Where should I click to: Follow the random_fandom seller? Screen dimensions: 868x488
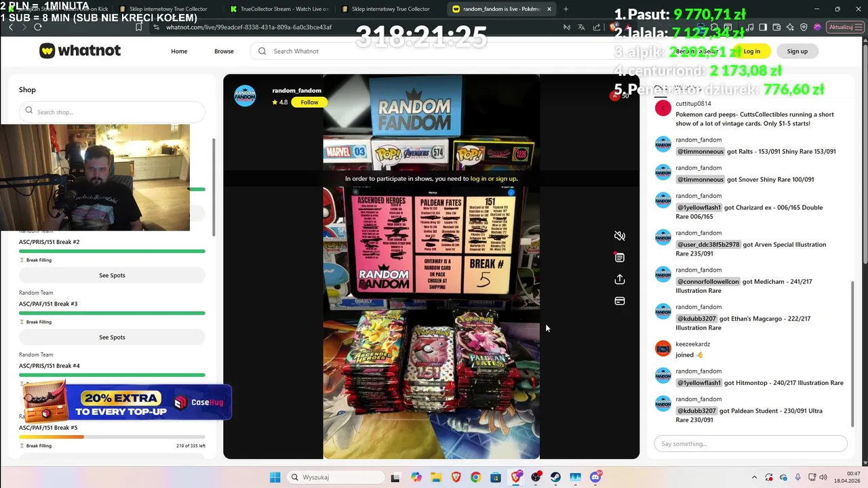point(309,102)
